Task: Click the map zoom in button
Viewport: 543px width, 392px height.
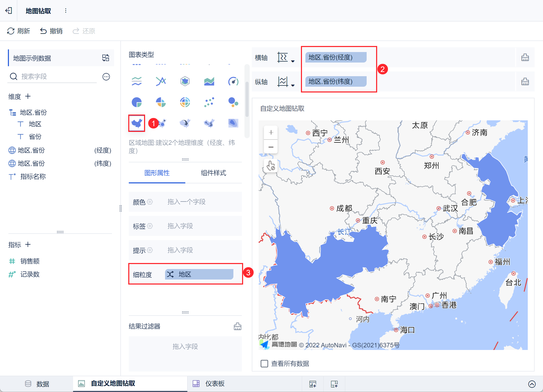Action: [x=271, y=132]
